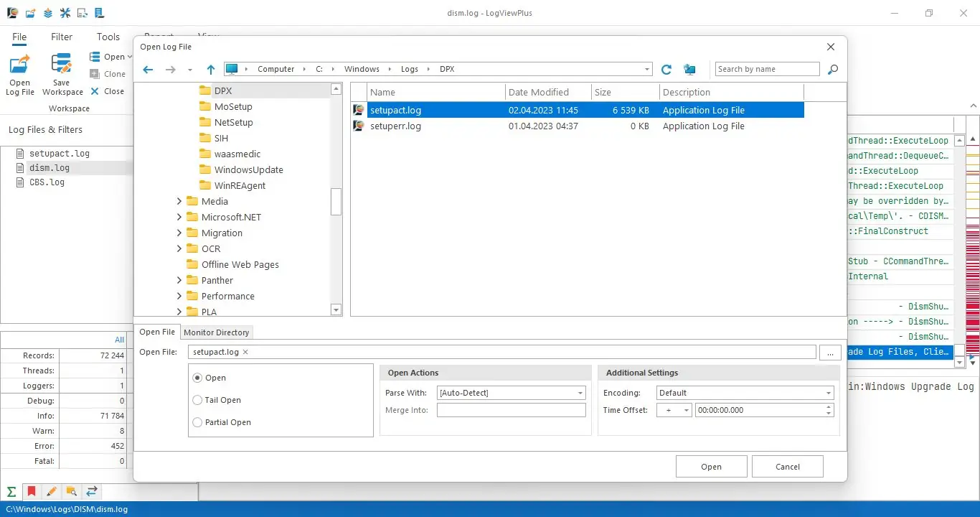Click the Cancel button in the dialog
The width and height of the screenshot is (980, 517).
pyautogui.click(x=788, y=467)
